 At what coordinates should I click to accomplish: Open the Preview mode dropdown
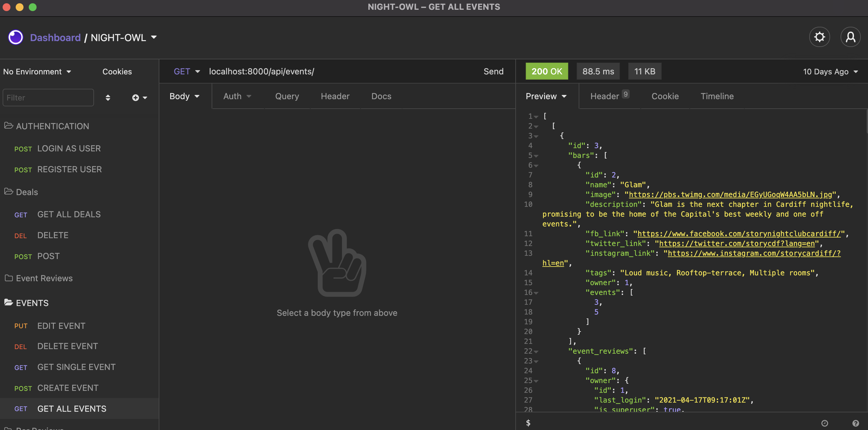(x=546, y=96)
